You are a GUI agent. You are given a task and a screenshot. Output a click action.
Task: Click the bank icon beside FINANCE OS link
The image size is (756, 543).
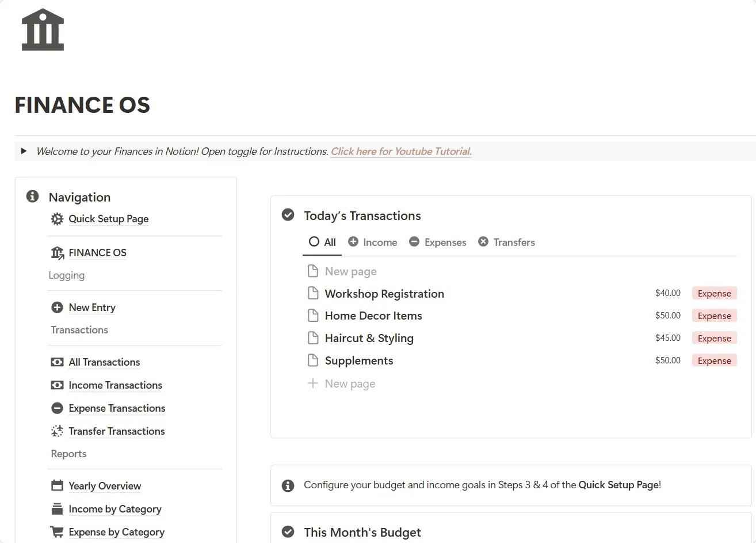(57, 253)
